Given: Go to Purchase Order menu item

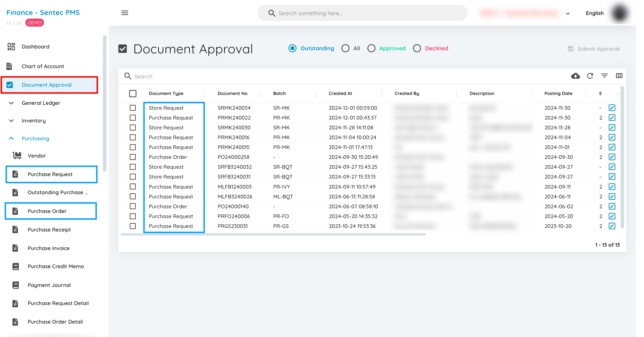Looking at the screenshot, I should click(47, 211).
